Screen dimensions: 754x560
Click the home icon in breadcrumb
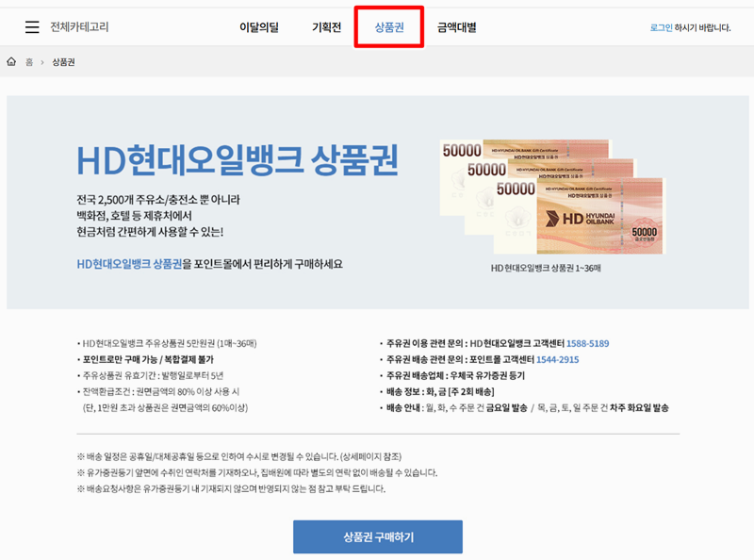[x=11, y=61]
